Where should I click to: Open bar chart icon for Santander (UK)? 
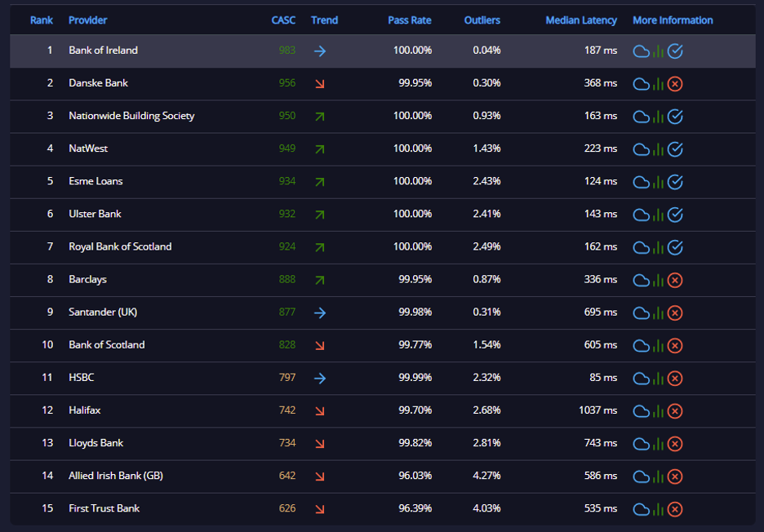(x=658, y=313)
